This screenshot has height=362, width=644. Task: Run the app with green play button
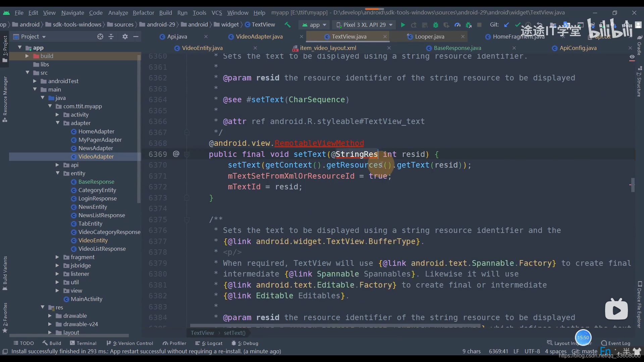(x=403, y=25)
